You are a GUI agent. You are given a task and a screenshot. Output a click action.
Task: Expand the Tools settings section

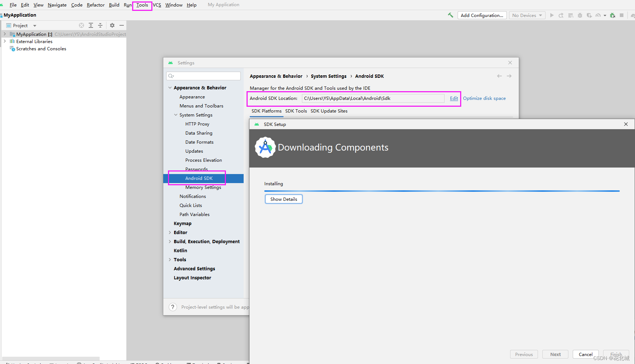pyautogui.click(x=170, y=260)
